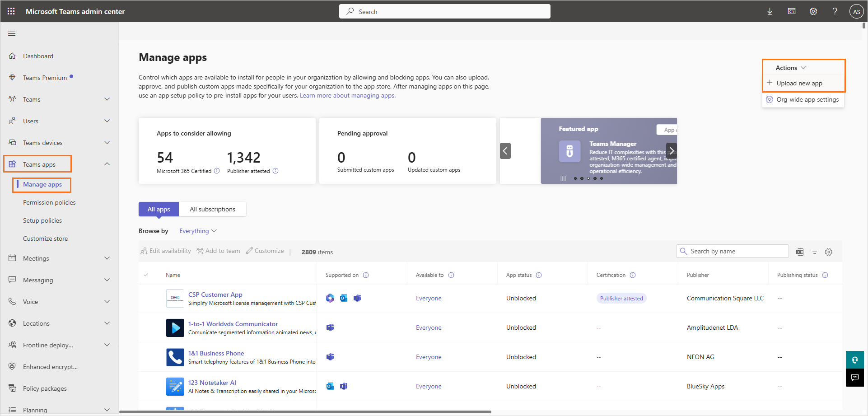
Task: Click the Locations globe icon
Action: 12,323
